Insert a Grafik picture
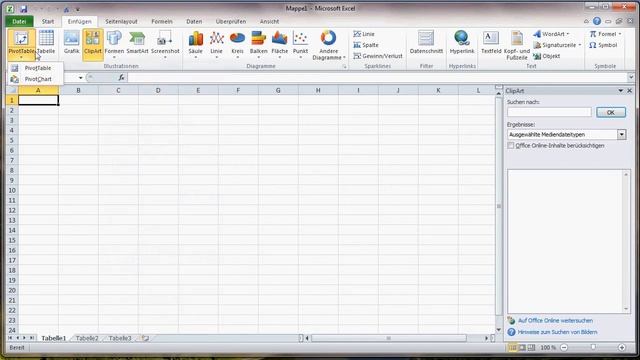 coord(71,42)
